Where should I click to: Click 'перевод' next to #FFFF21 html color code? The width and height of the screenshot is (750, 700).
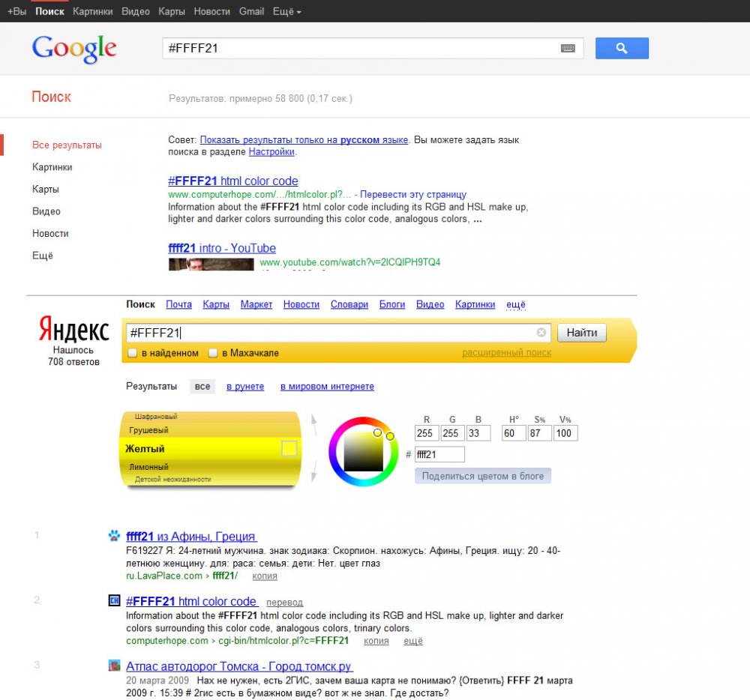pos(284,603)
